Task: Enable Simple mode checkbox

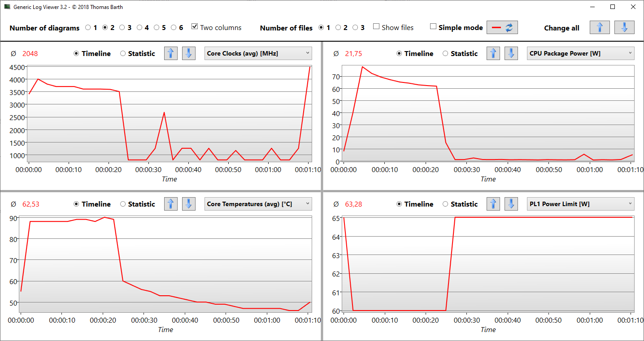Action: 433,27
